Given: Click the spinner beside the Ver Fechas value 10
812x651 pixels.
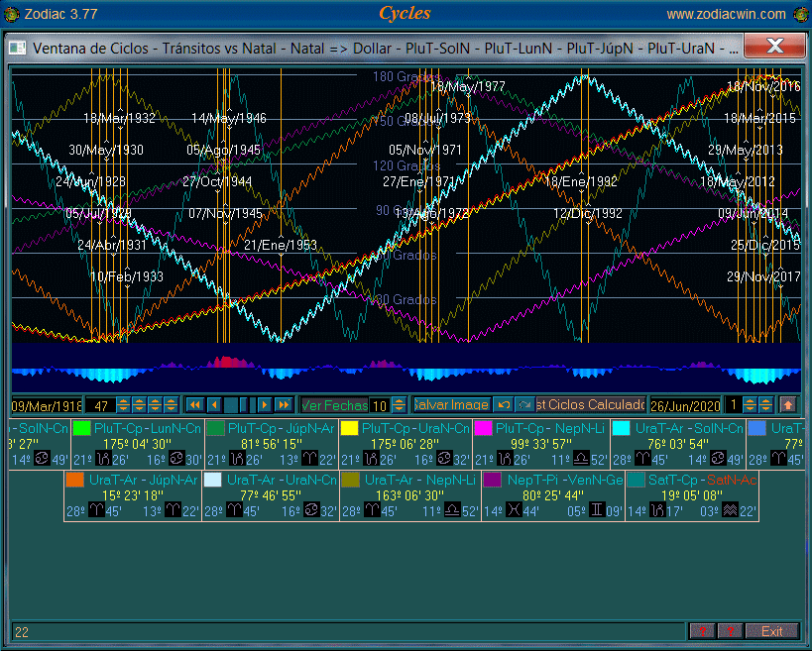Looking at the screenshot, I should [x=399, y=405].
